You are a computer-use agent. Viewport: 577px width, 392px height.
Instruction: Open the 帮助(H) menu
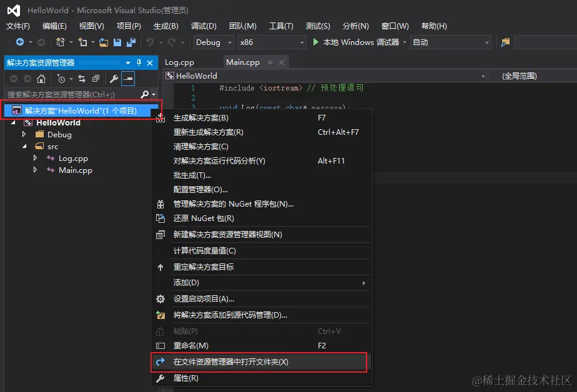click(434, 26)
